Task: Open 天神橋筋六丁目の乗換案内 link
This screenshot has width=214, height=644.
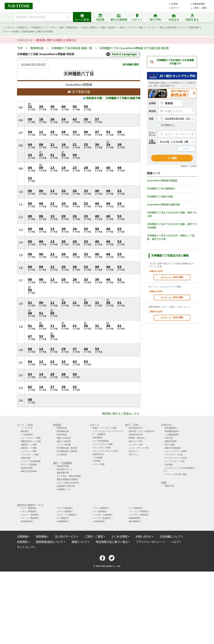Action: [x=161, y=189]
